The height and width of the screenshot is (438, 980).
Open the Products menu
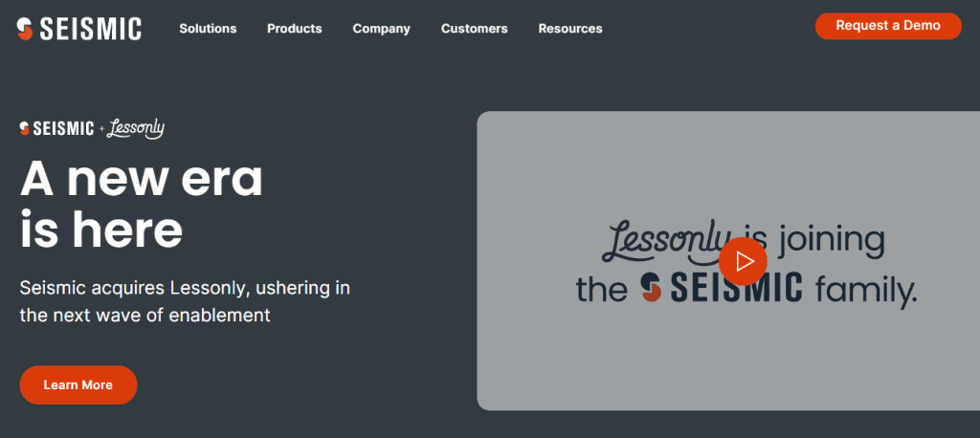pos(295,29)
